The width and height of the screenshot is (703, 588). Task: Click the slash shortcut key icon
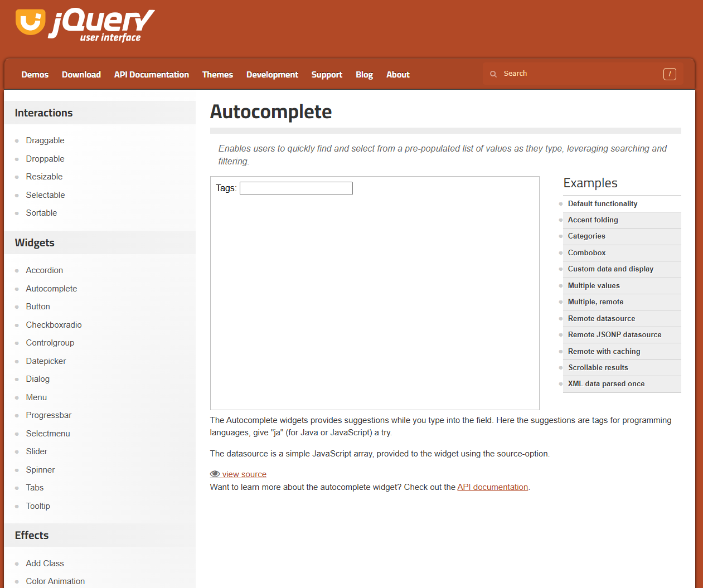tap(670, 74)
